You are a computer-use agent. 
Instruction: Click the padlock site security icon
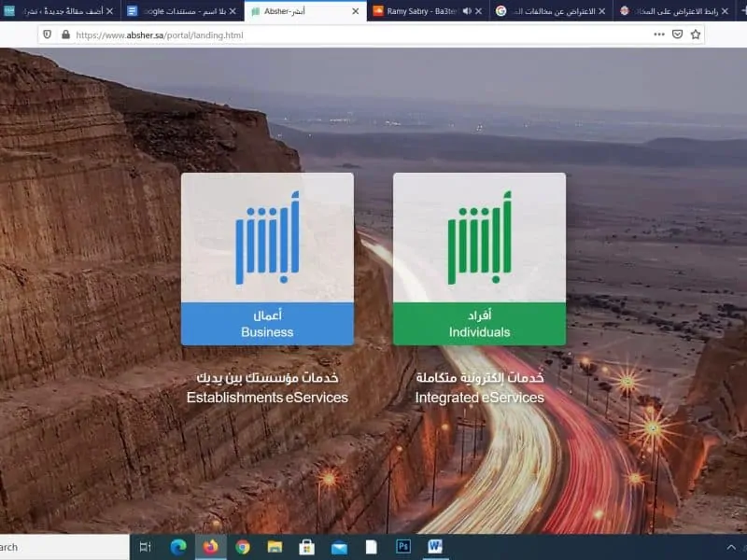point(65,35)
